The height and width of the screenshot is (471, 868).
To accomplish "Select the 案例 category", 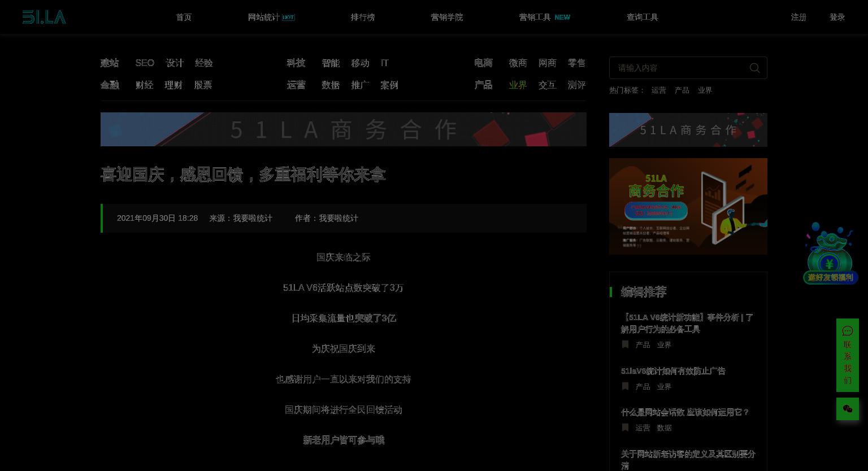I will 389,85.
